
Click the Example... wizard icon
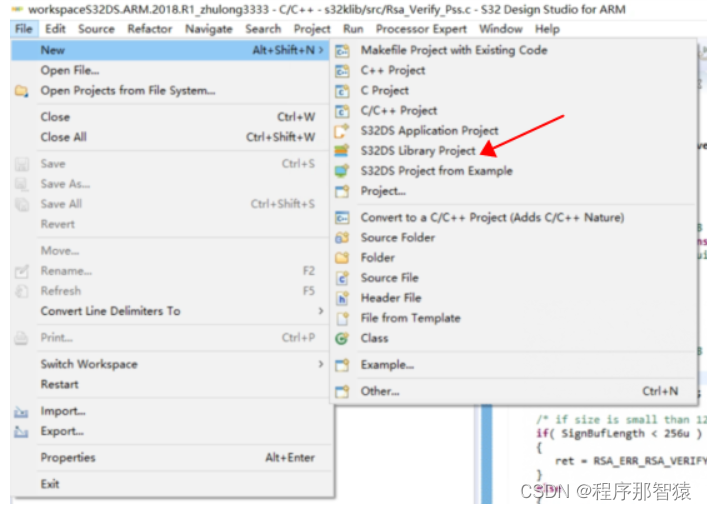click(342, 365)
